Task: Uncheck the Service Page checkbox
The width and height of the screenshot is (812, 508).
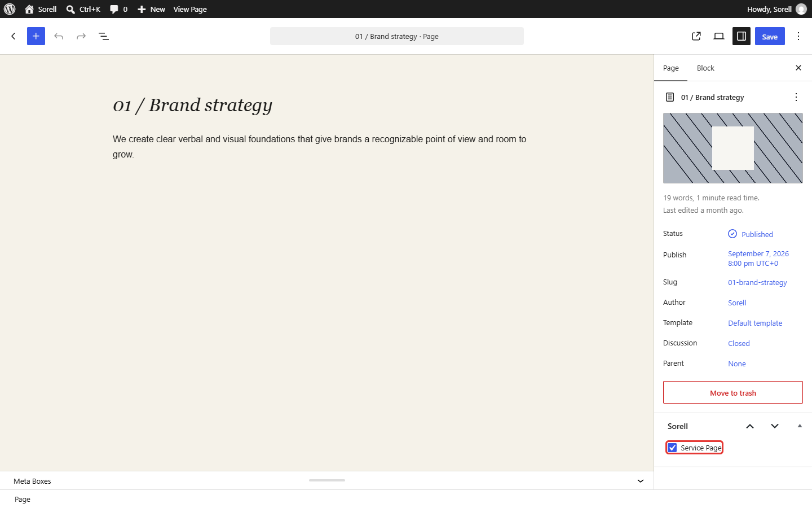Action: coord(672,448)
